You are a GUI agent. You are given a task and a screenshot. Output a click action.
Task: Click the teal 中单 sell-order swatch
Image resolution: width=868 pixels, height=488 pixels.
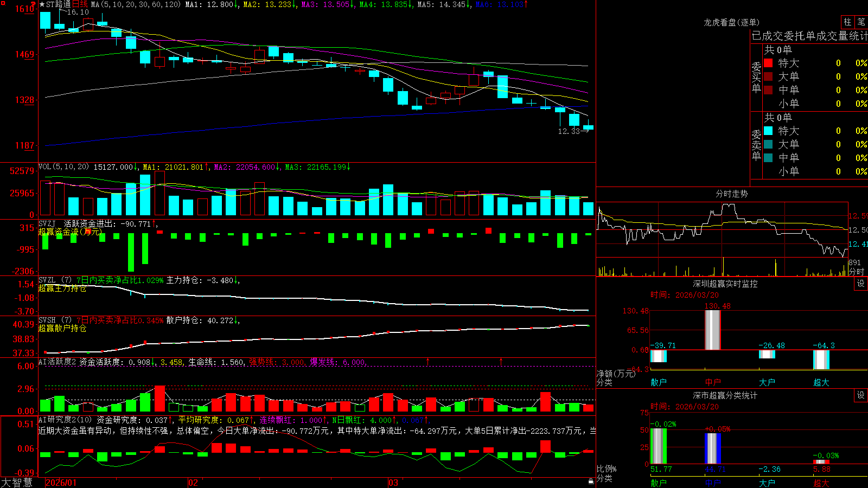coord(768,158)
